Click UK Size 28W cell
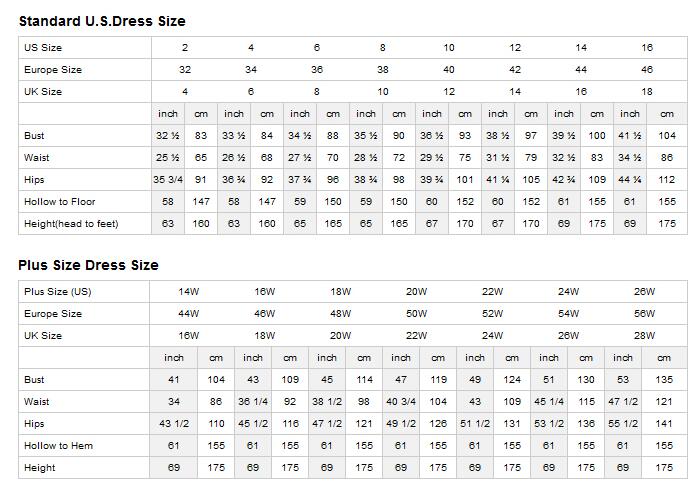Screen dimensions: 693x488 click(644, 336)
